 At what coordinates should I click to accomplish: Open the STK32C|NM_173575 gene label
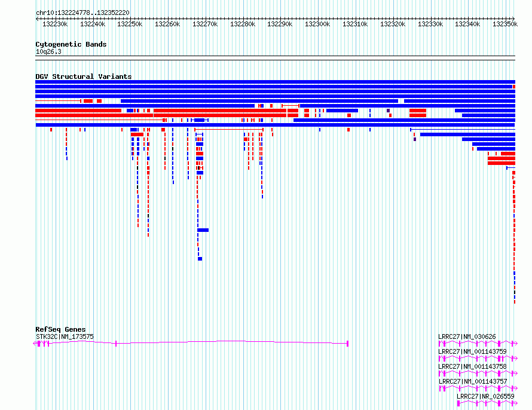pos(65,336)
